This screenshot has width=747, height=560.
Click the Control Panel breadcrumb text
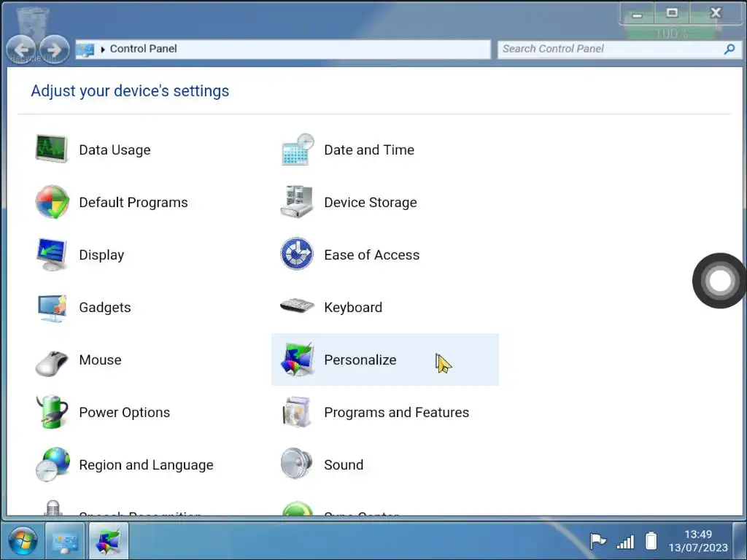pyautogui.click(x=144, y=49)
